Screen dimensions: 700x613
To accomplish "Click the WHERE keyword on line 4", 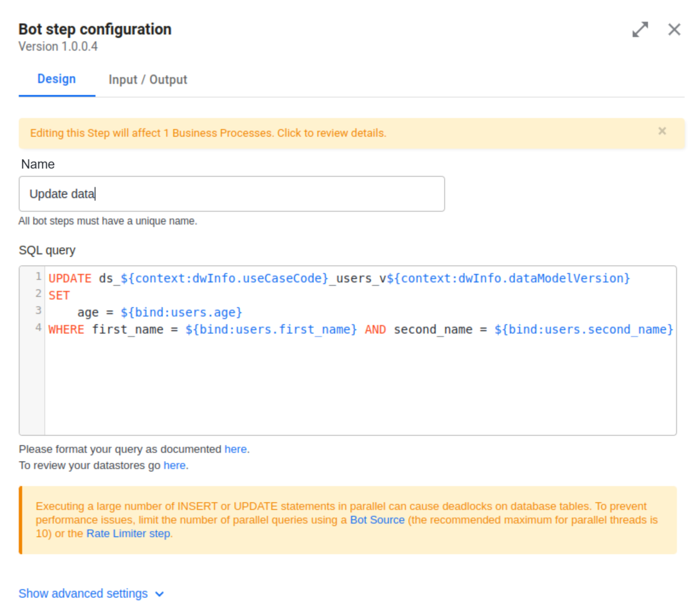I will (66, 329).
